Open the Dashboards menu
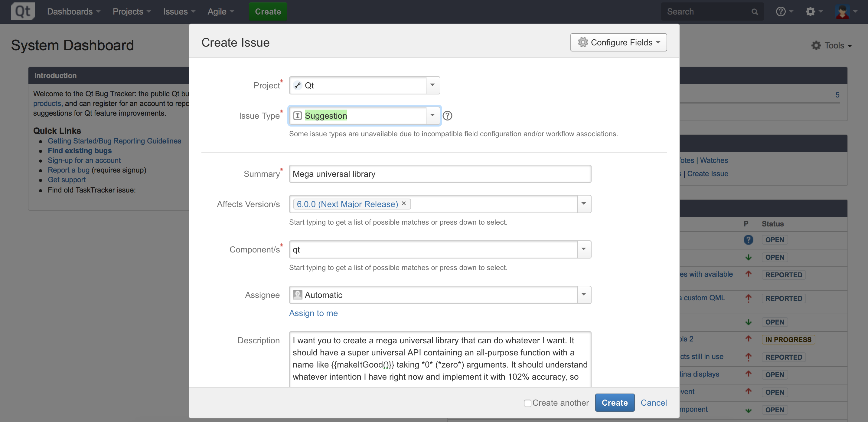The width and height of the screenshot is (868, 422). [73, 12]
